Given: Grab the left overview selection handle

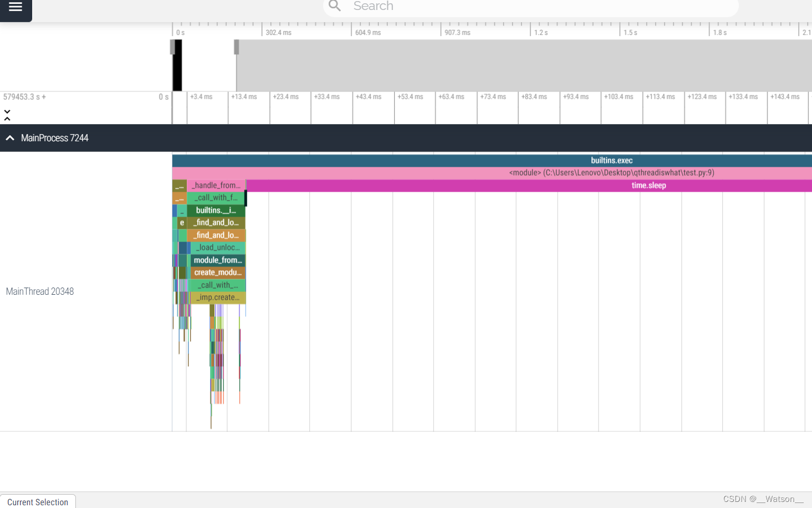Looking at the screenshot, I should click(172, 47).
